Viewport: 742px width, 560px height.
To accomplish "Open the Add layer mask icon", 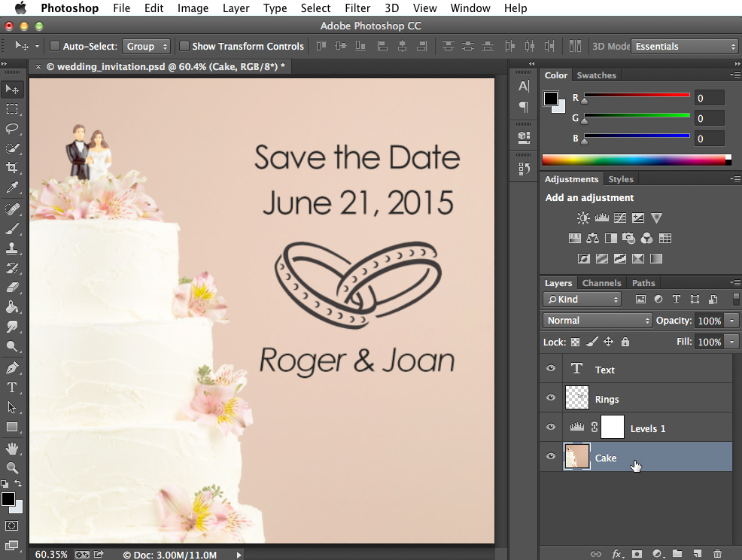I will pos(637,552).
